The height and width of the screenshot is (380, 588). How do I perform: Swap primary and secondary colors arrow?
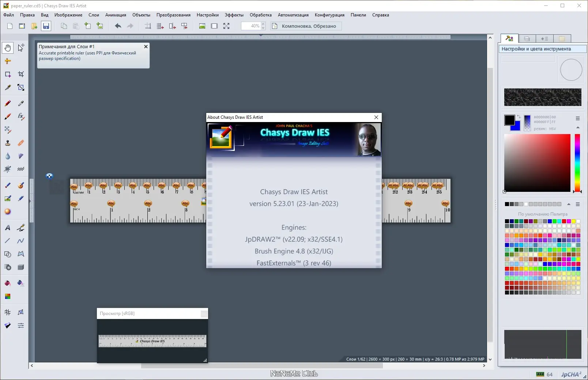click(519, 117)
